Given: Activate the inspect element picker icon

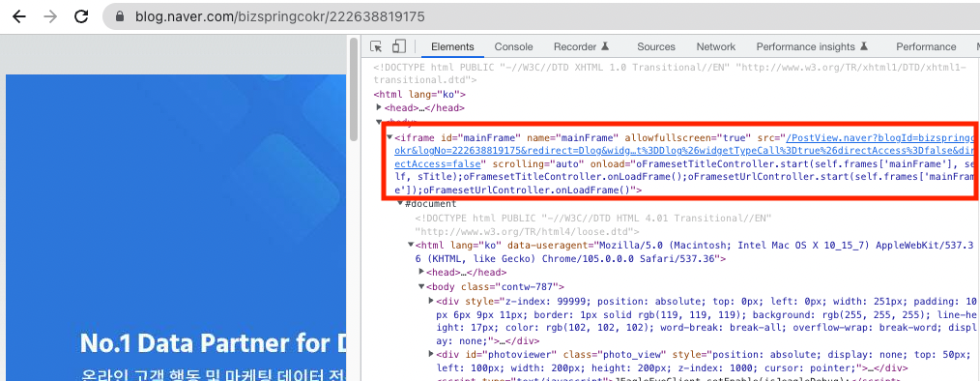Looking at the screenshot, I should (376, 47).
